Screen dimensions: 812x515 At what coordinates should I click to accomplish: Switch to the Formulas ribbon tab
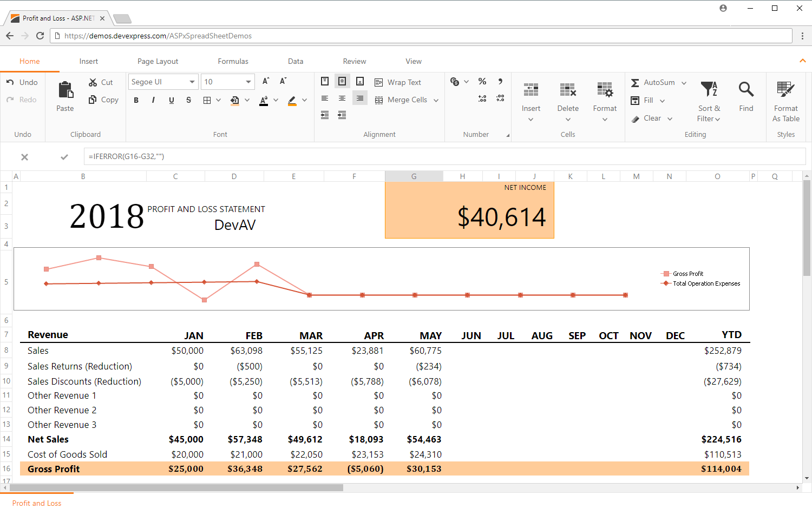(233, 61)
